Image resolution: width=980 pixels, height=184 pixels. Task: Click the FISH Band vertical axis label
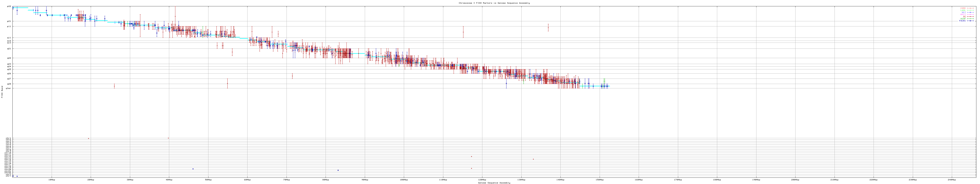(x=2, y=92)
